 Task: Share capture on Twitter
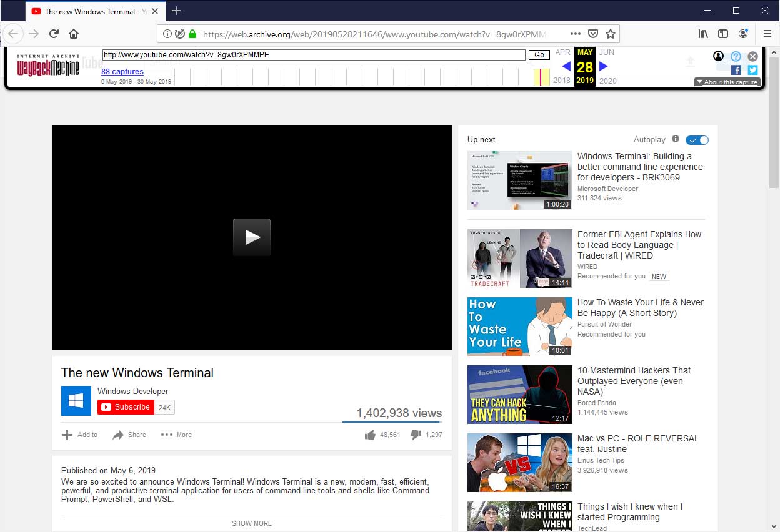coord(752,71)
